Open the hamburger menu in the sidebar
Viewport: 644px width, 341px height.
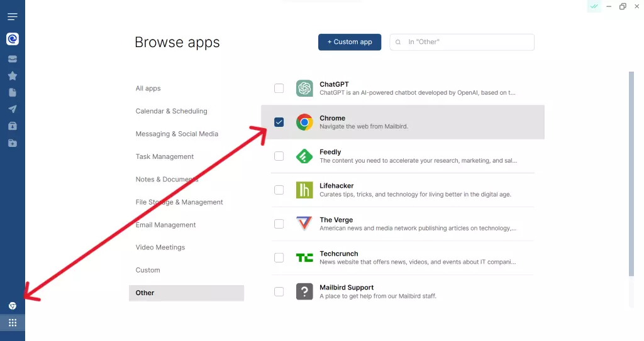[x=12, y=16]
